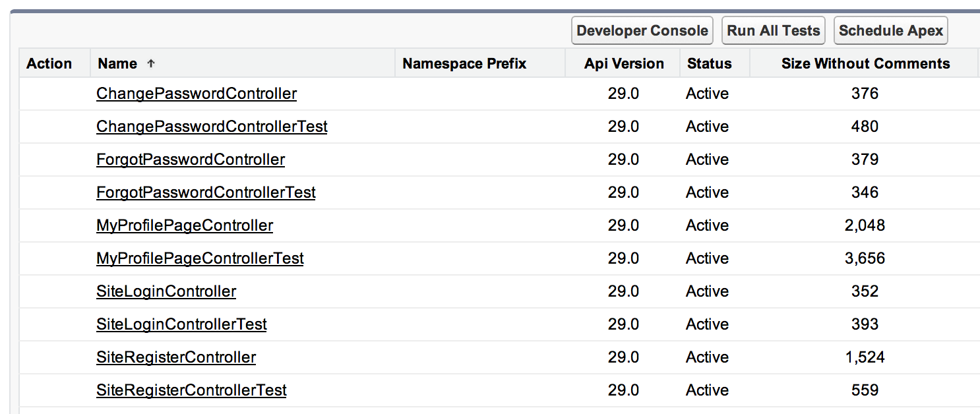The height and width of the screenshot is (414, 980).
Task: Sort by Namespace Prefix column
Action: 464,64
